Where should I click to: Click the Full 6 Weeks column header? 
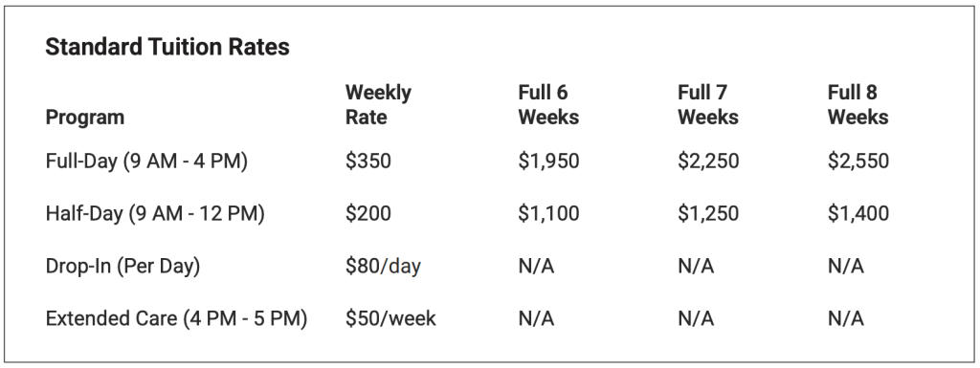548,105
